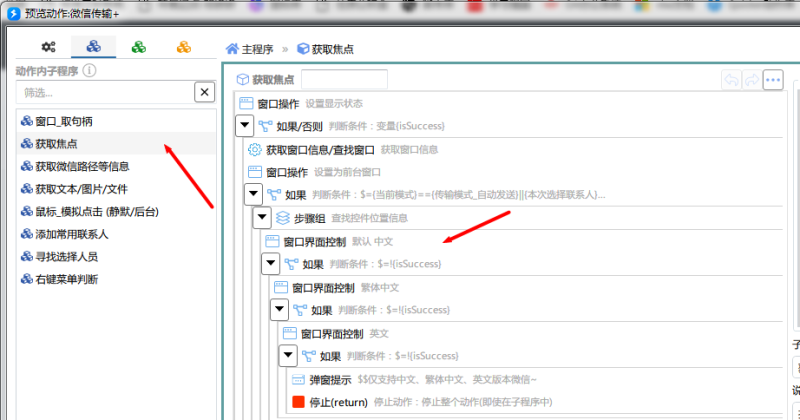Clear the filter with the X button
Screen dimensions: 800x420
(205, 92)
